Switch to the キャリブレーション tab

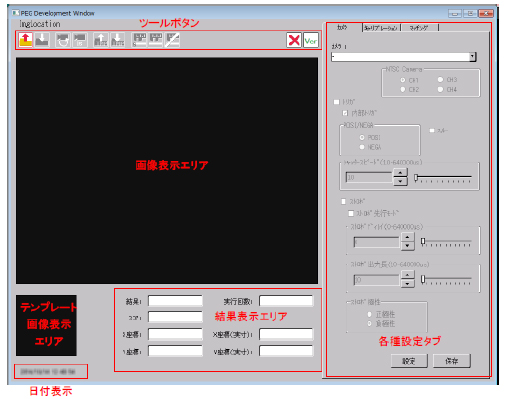pos(381,28)
